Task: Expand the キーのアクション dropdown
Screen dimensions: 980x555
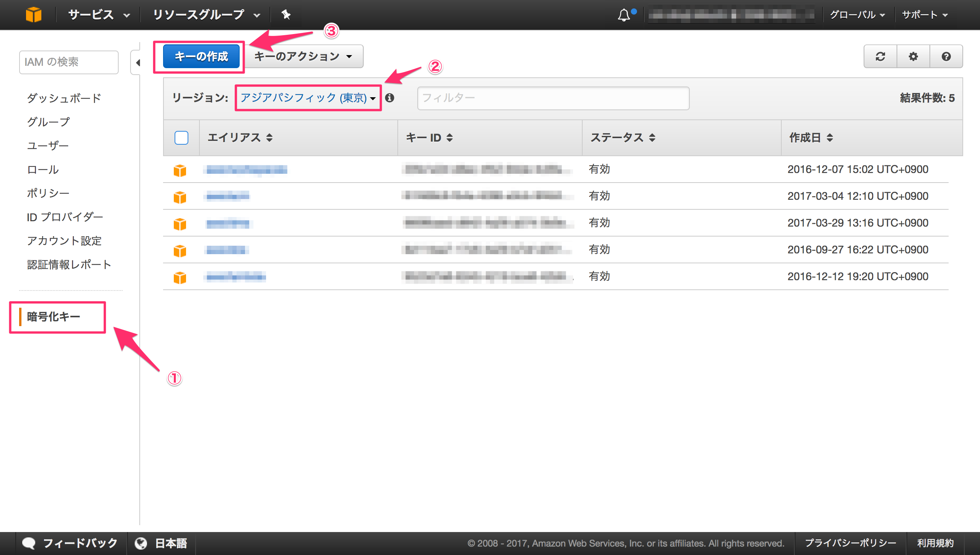Action: click(303, 56)
